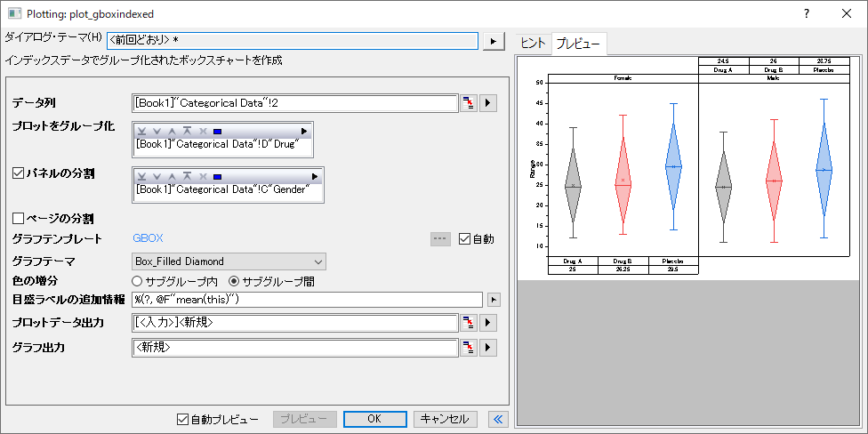Switch to the ヒント tab
This screenshot has width=868, height=434.
pyautogui.click(x=533, y=44)
